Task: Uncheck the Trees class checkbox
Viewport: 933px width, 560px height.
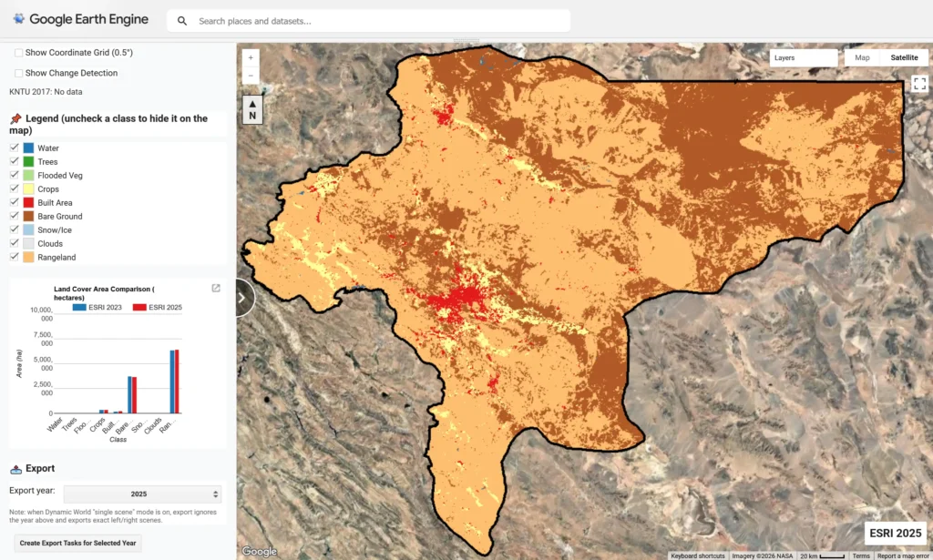Action: coord(15,161)
